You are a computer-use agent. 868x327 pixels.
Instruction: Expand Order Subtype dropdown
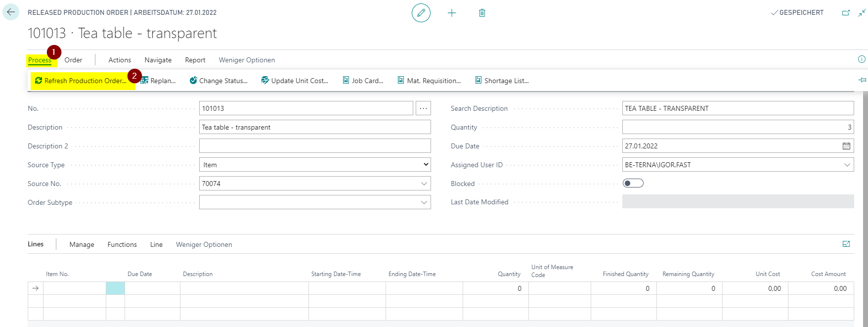pos(424,202)
